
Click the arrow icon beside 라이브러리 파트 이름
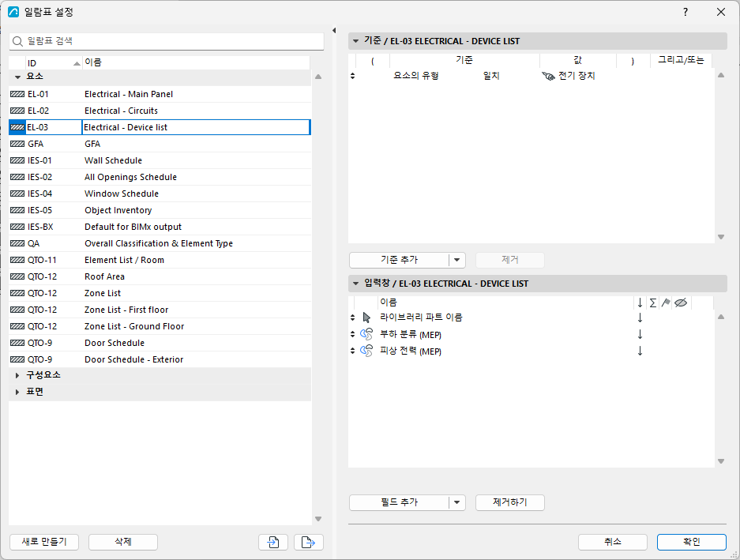(x=366, y=318)
